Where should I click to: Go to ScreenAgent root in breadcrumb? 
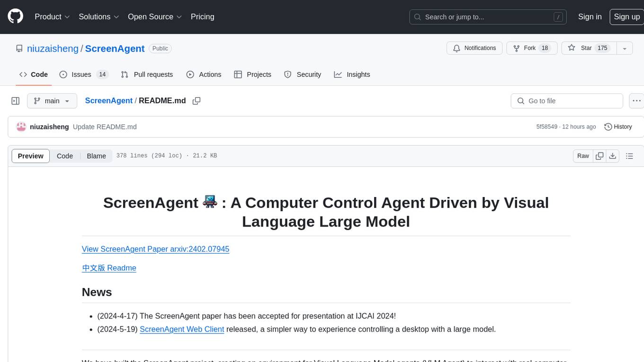point(108,101)
